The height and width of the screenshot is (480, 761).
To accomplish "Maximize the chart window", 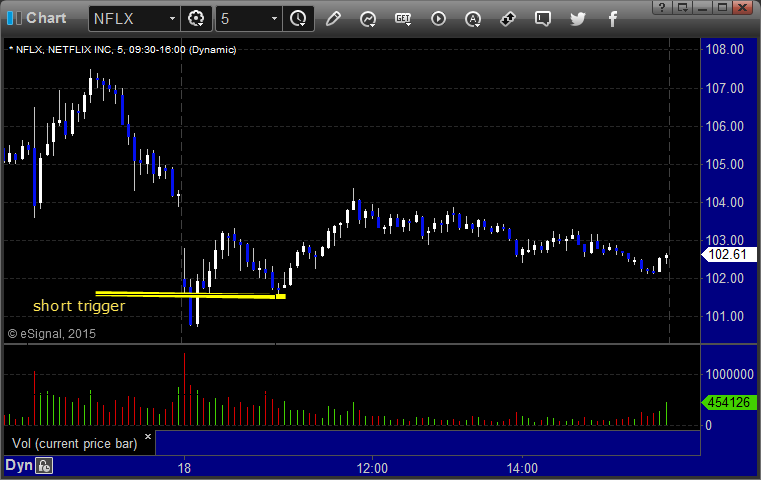I will point(722,7).
